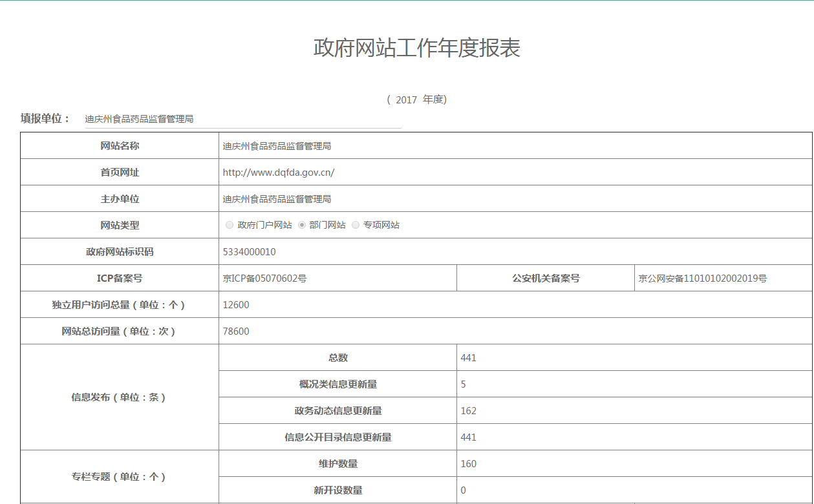Click the 网站总访问量 value 78600

236,331
